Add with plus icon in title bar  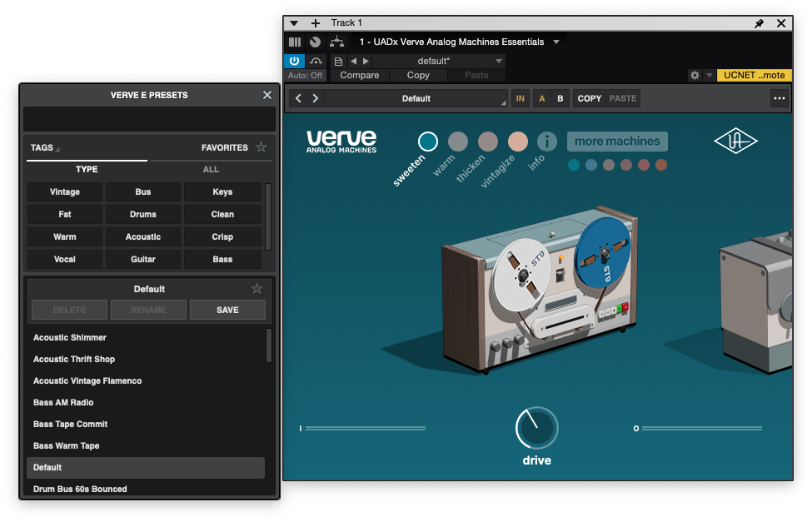tap(315, 23)
